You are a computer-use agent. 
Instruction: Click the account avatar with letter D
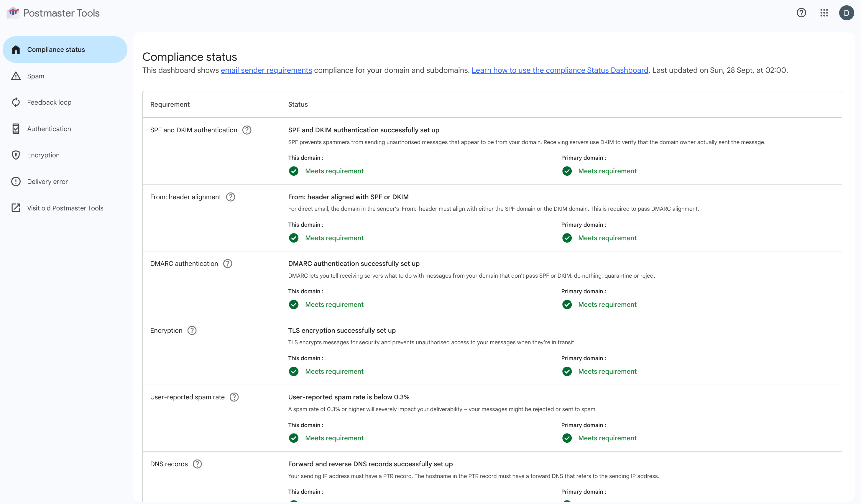pyautogui.click(x=846, y=13)
